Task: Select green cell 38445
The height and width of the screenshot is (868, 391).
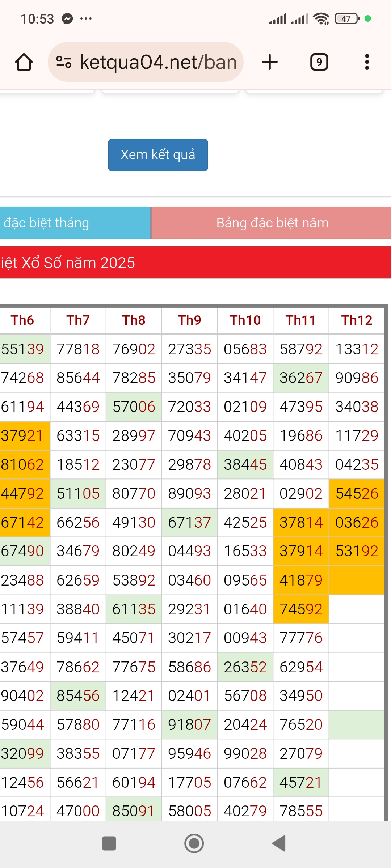Action: pos(245,465)
